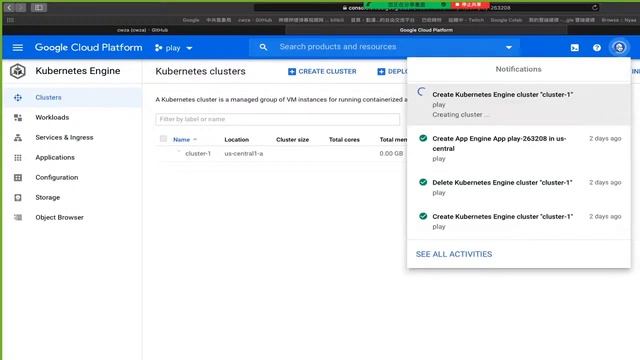640x360 pixels.
Task: Toggle the notifications bell icon
Action: [x=619, y=47]
